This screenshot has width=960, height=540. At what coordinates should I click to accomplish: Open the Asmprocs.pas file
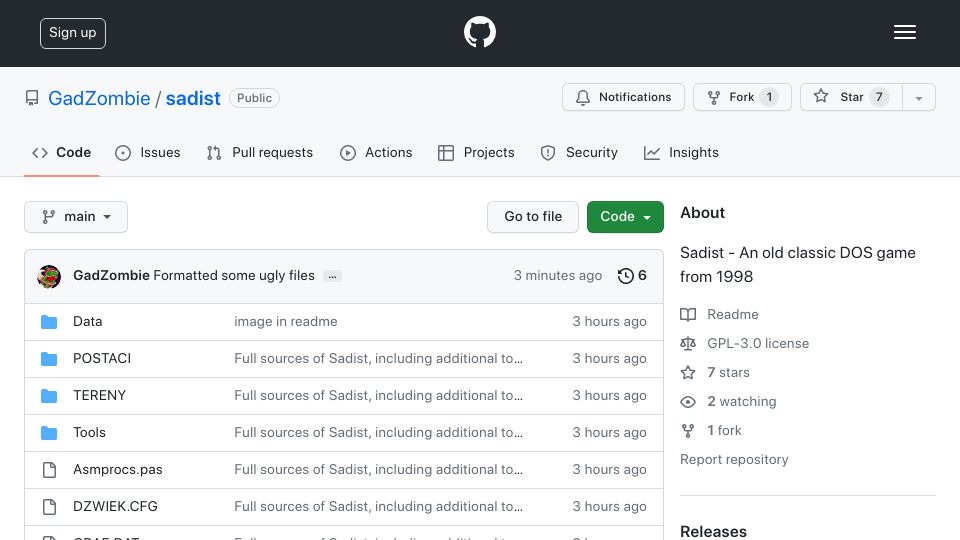(118, 470)
